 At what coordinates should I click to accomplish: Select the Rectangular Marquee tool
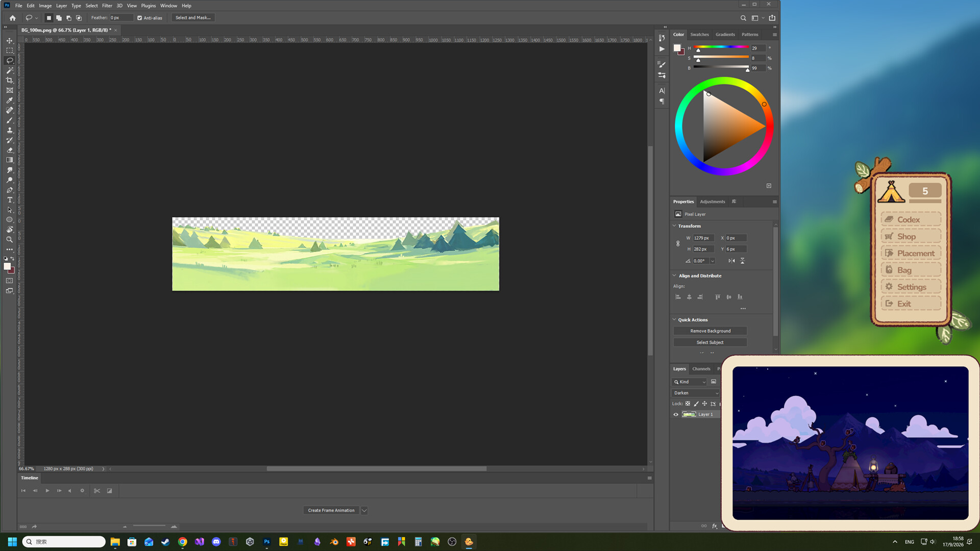point(9,51)
